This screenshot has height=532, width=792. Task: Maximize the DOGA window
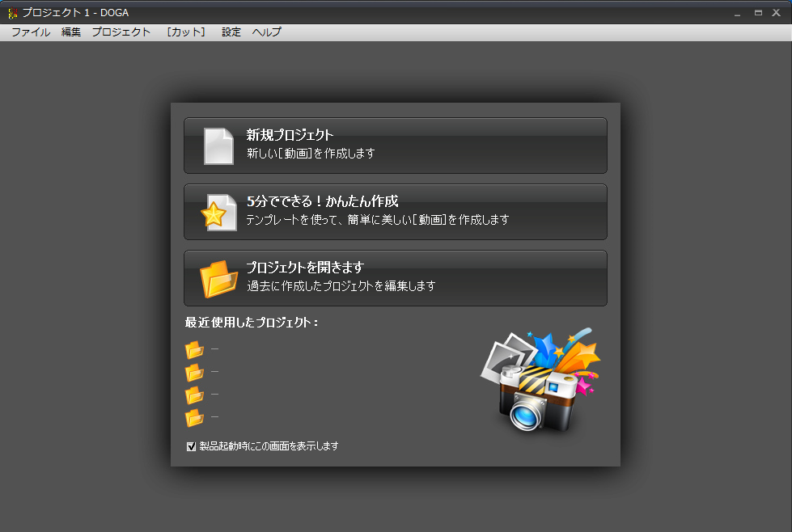pos(758,13)
